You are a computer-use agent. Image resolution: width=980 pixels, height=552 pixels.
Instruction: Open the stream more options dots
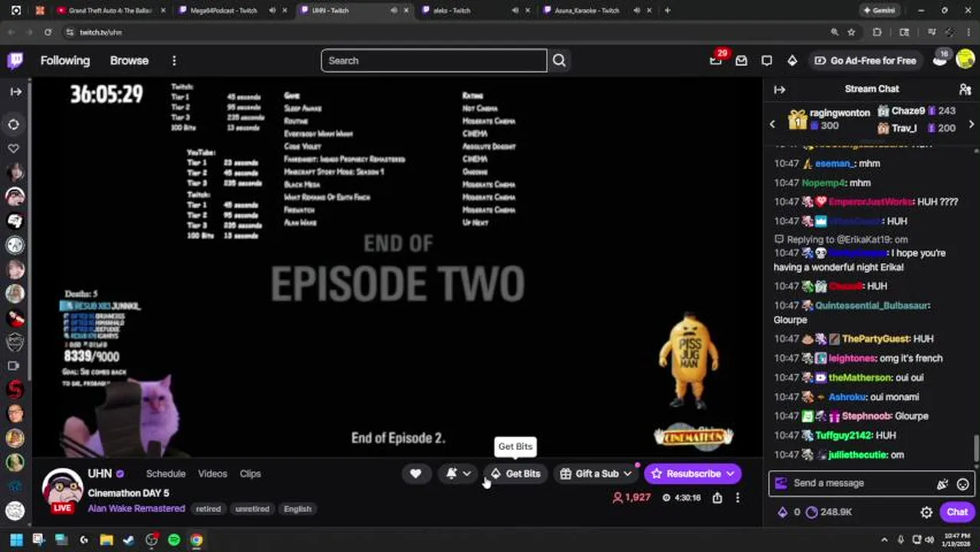point(738,498)
